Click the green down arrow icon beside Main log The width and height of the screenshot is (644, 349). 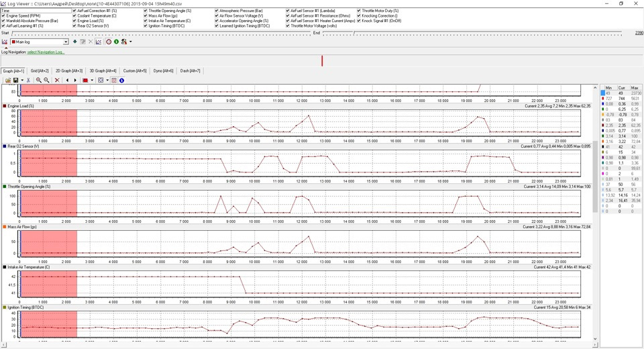coord(75,42)
